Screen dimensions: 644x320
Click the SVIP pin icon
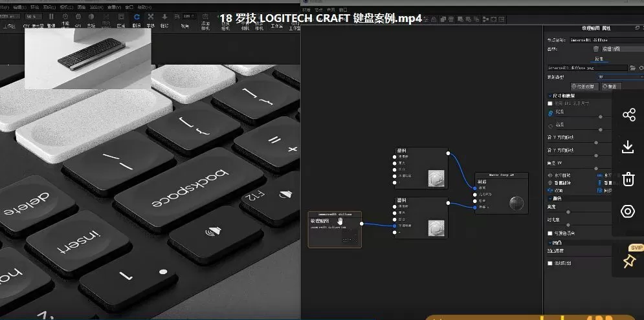pos(629,261)
